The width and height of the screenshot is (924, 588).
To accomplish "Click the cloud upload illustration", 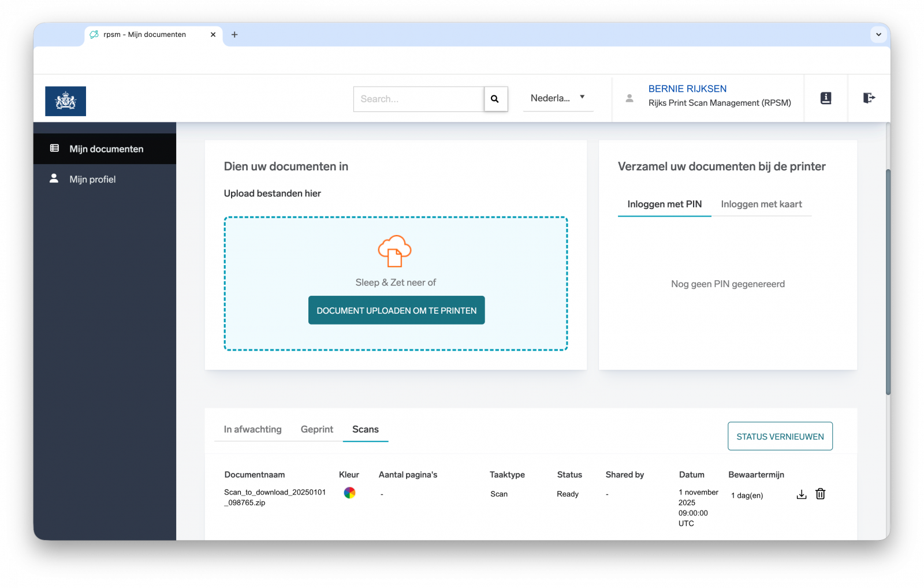I will (x=395, y=251).
